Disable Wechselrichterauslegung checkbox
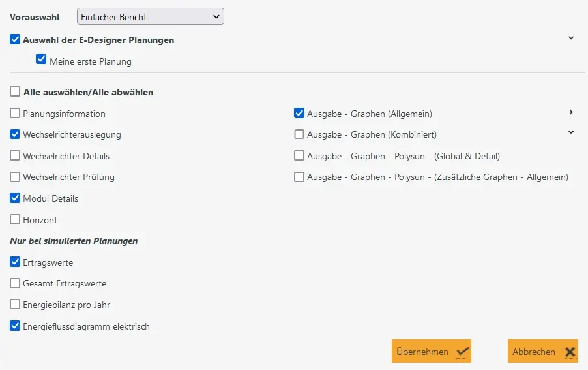This screenshot has height=370, width=588. point(15,134)
